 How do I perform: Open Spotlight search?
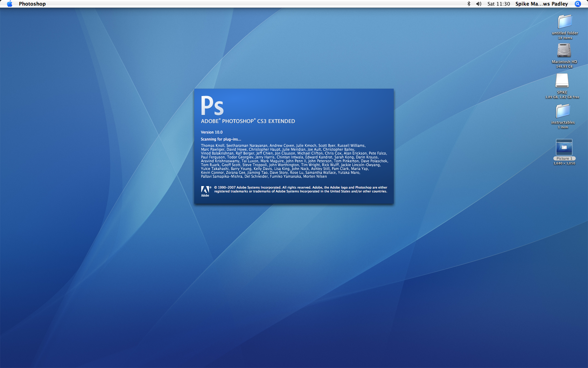[x=578, y=4]
